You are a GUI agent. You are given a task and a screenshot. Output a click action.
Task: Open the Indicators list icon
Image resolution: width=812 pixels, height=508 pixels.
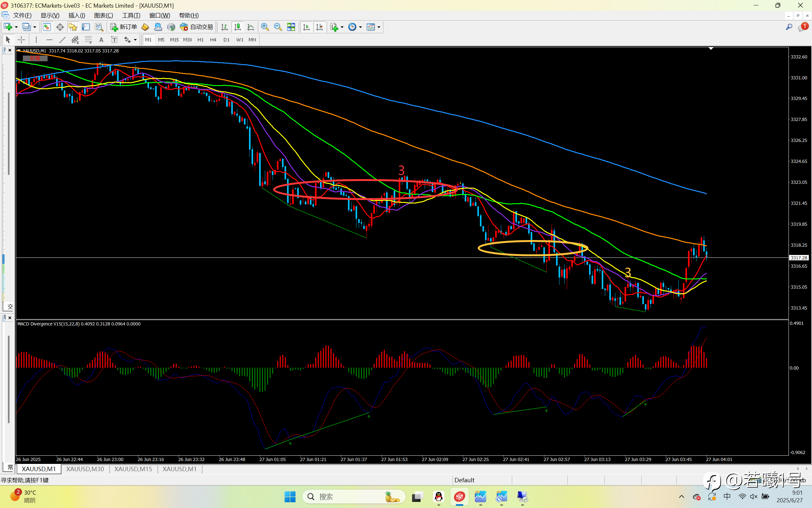tap(334, 27)
